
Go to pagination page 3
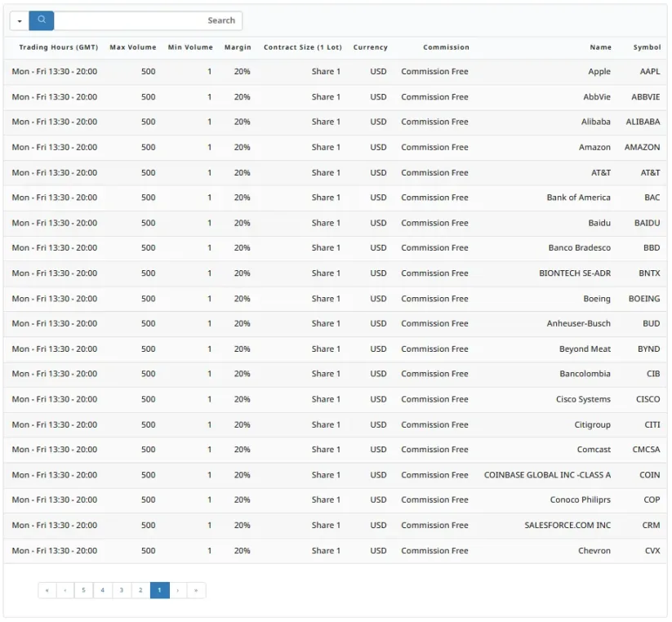pos(122,590)
